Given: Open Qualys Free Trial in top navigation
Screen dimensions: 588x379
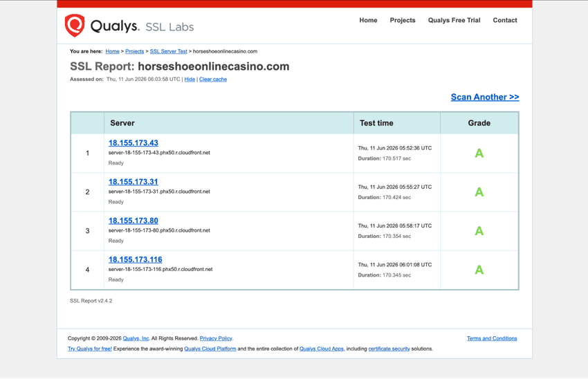Looking at the screenshot, I should (454, 20).
